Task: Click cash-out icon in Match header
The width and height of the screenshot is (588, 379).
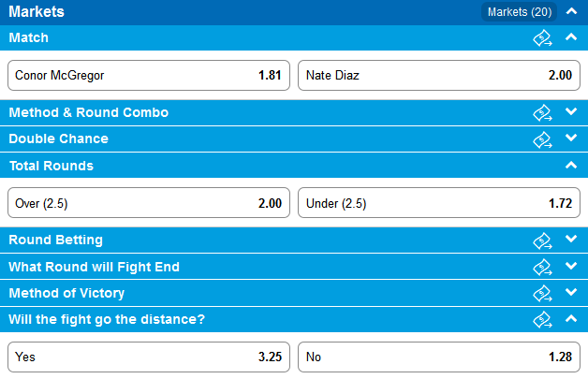Action: click(x=542, y=37)
